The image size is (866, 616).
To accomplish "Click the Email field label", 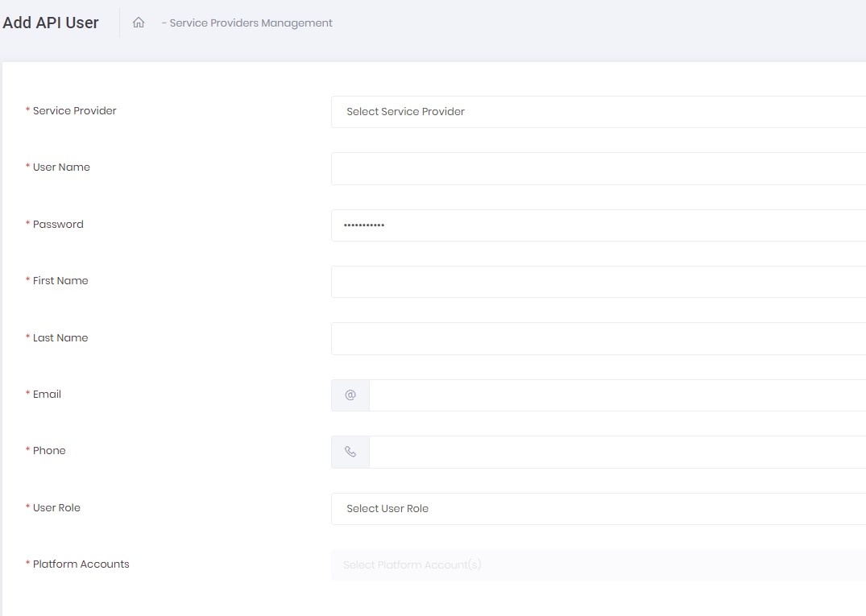I will (47, 395).
